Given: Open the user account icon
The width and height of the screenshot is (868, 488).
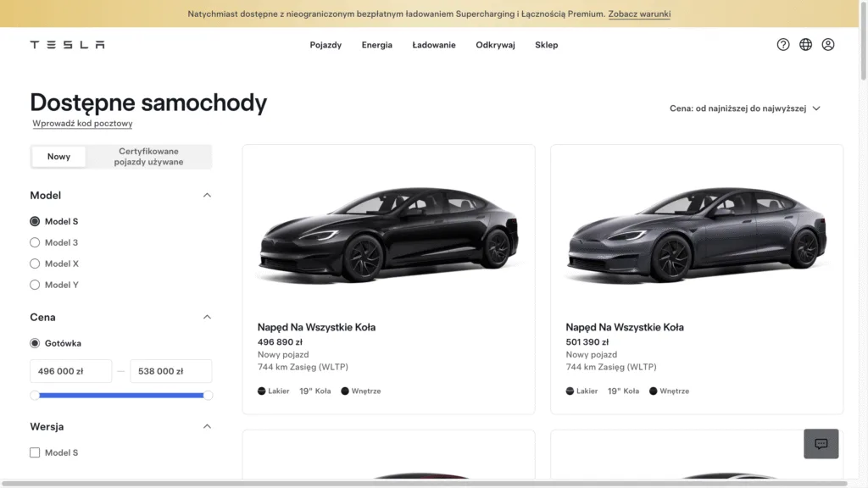Looking at the screenshot, I should coord(828,45).
